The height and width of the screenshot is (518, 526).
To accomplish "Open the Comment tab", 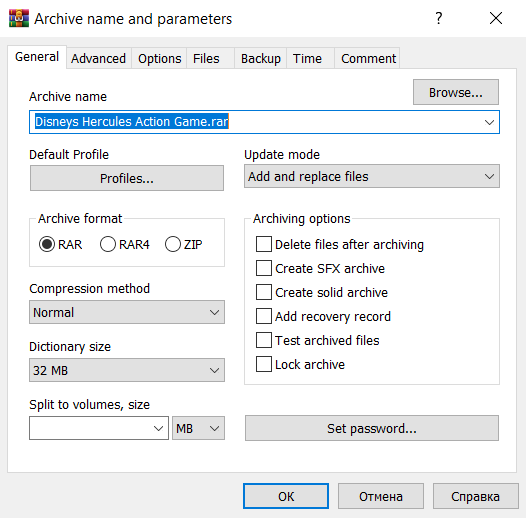I will (368, 59).
